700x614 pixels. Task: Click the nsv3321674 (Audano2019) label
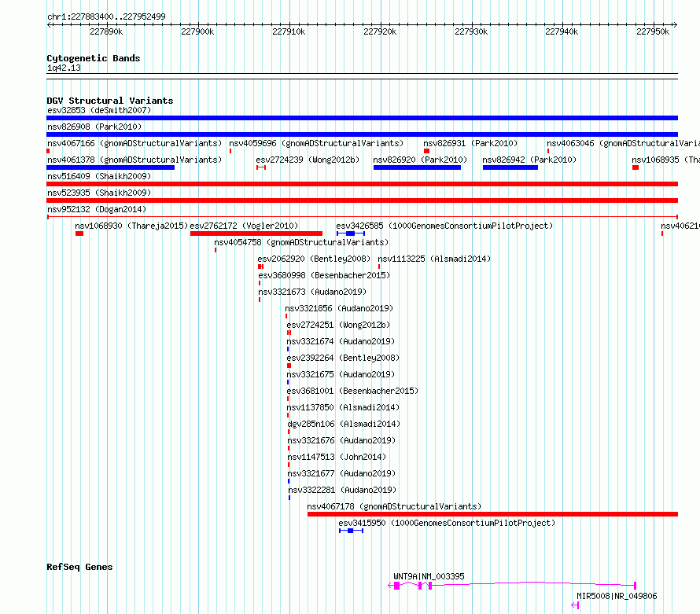[341, 341]
